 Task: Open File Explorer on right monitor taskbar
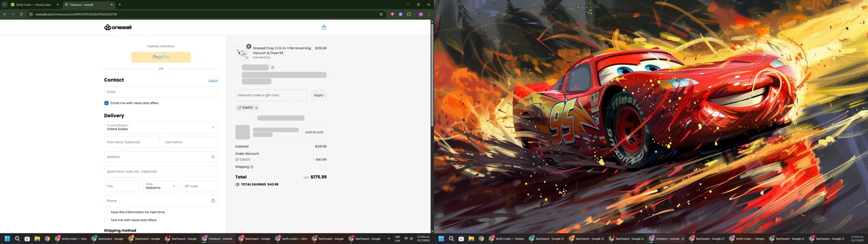click(471, 238)
